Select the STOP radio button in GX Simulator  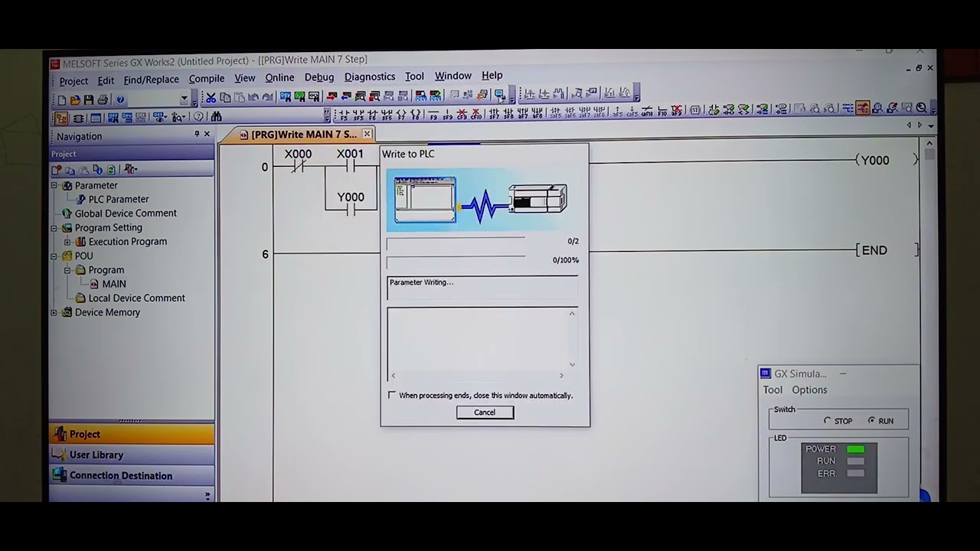click(x=828, y=421)
